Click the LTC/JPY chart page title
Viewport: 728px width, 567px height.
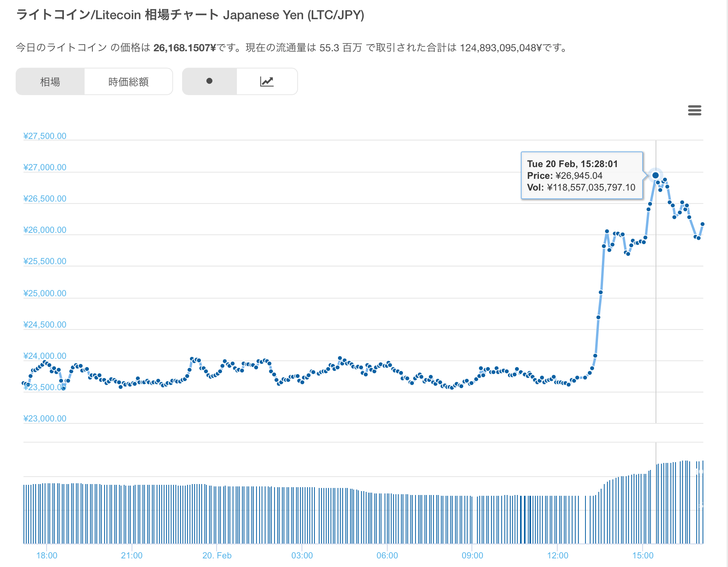(190, 15)
